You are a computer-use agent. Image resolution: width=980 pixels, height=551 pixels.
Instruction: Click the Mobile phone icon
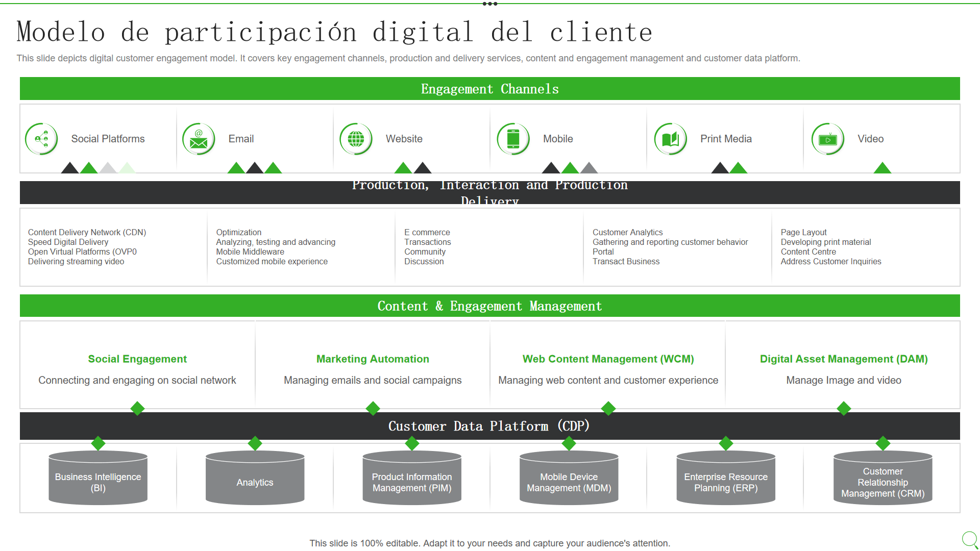point(513,139)
